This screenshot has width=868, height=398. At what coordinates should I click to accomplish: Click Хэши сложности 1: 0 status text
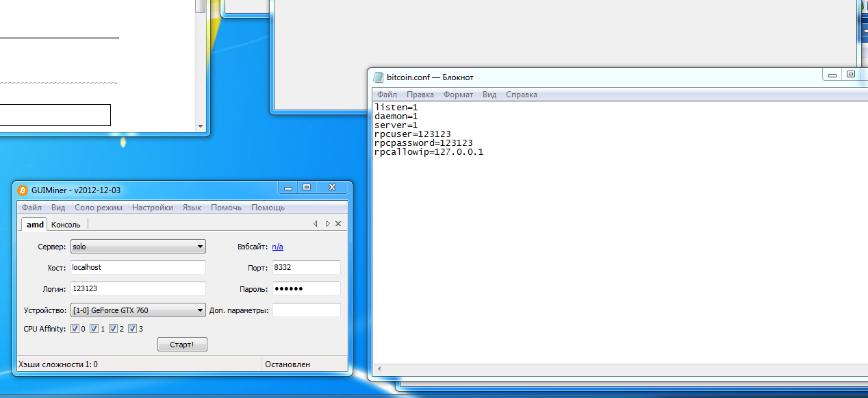point(58,364)
